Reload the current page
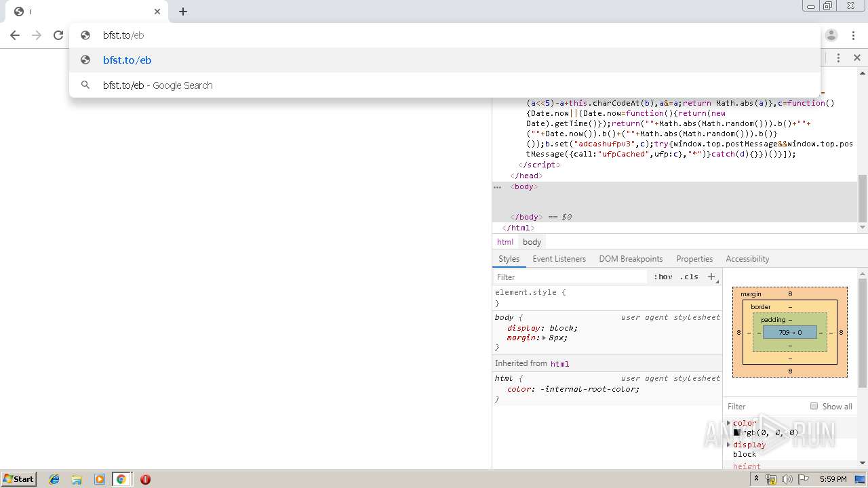This screenshot has width=868, height=488. point(58,35)
